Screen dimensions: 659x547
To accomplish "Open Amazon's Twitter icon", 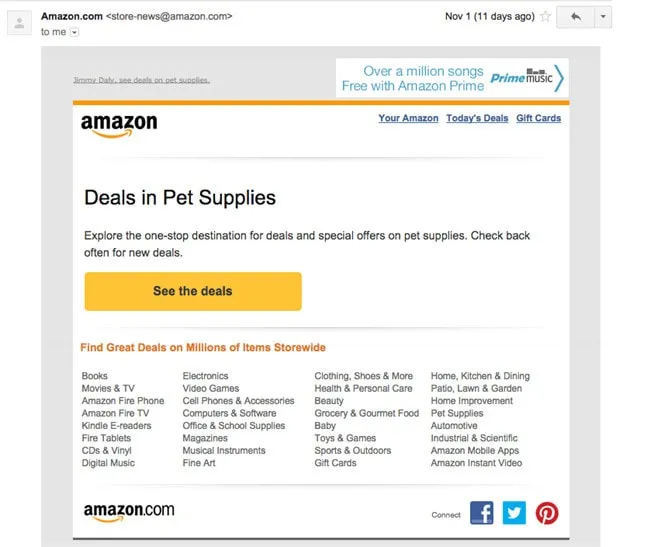I will [514, 513].
